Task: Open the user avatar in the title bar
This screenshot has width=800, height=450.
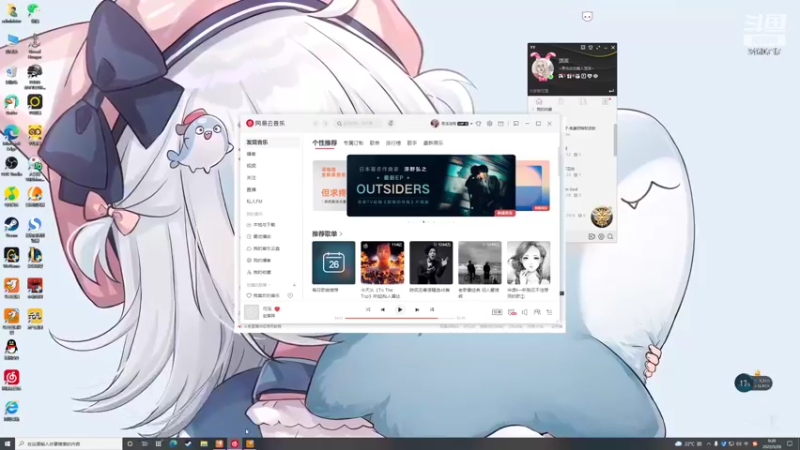Action: (435, 123)
